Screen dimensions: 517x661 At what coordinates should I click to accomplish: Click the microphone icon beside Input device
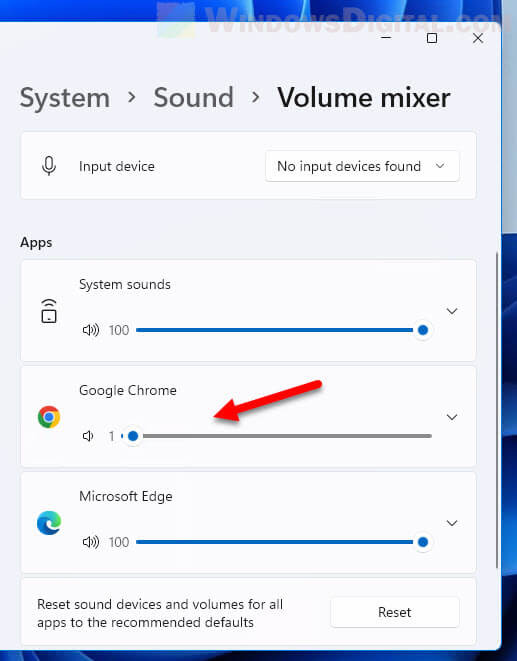[49, 166]
